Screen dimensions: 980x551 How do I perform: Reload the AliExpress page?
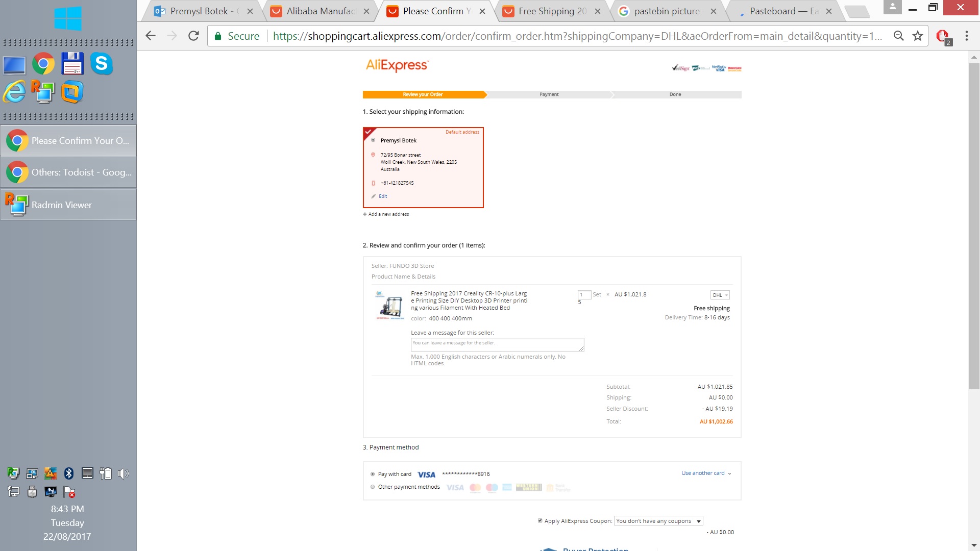[x=193, y=36]
